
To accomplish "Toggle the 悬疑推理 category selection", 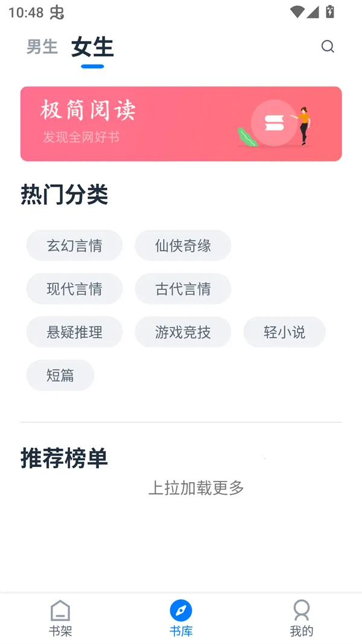I will click(74, 332).
